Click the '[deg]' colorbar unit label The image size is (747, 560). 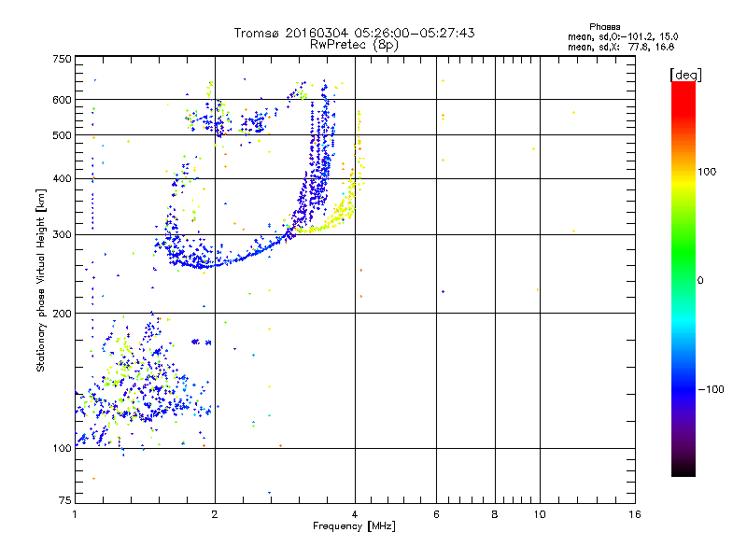click(x=685, y=75)
